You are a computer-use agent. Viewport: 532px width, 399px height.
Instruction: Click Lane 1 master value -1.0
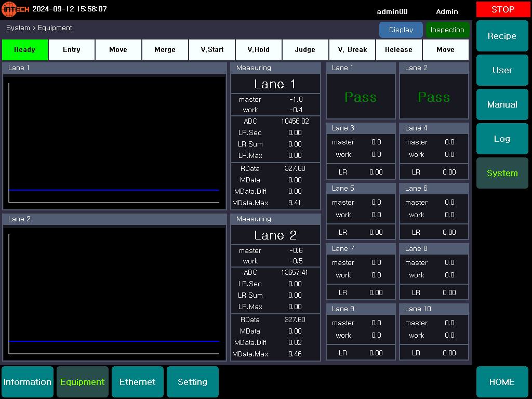pyautogui.click(x=296, y=99)
